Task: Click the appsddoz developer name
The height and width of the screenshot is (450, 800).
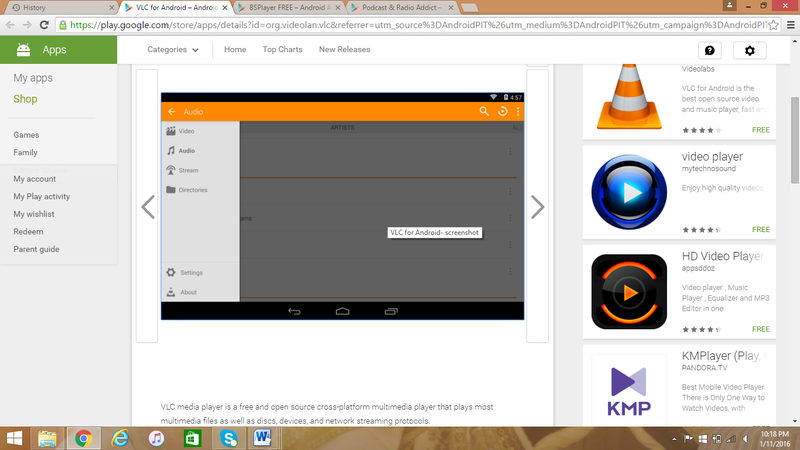Action: click(x=698, y=268)
